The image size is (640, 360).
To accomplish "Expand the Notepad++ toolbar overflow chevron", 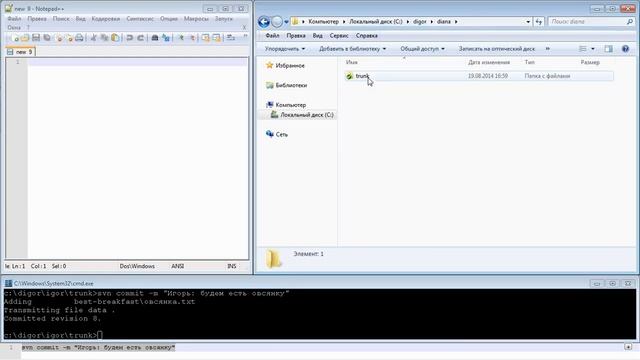I will click(x=245, y=36).
